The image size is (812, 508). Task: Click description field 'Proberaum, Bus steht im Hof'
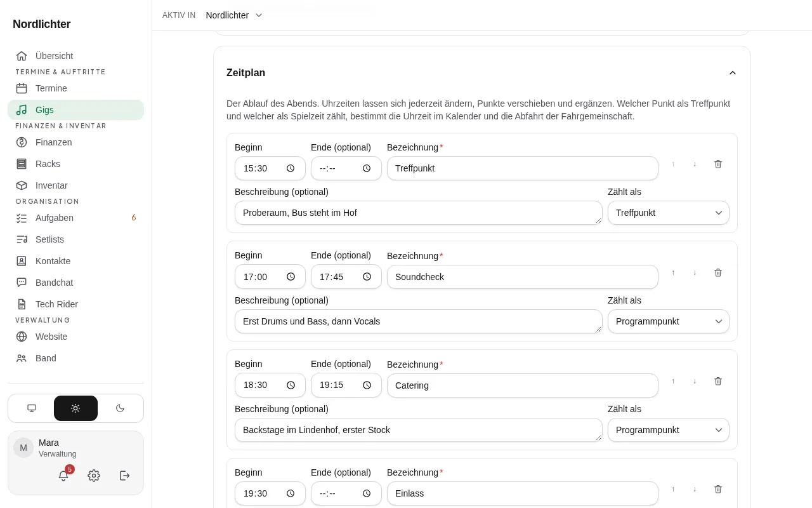point(419,213)
